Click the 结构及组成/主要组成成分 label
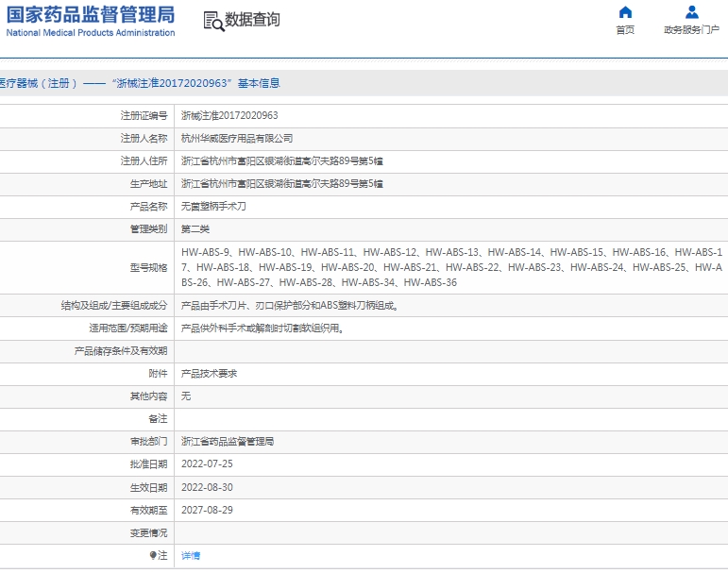 (x=114, y=306)
